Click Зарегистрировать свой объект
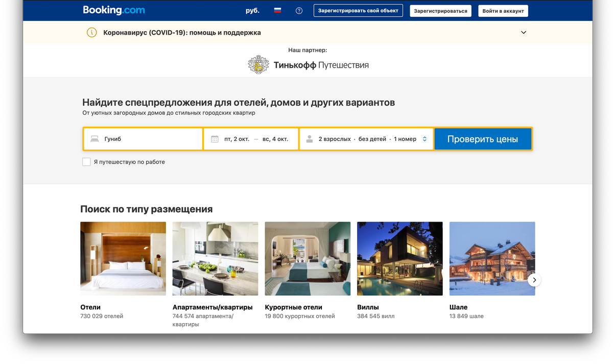Screen dimensions: 613x364 (358, 10)
